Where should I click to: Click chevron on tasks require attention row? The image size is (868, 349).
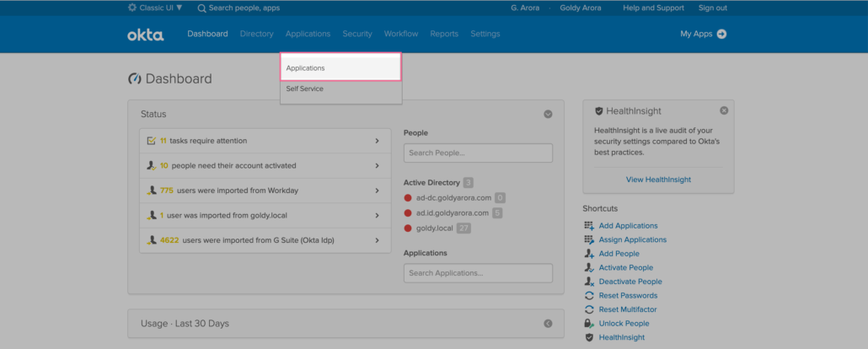coord(377,141)
